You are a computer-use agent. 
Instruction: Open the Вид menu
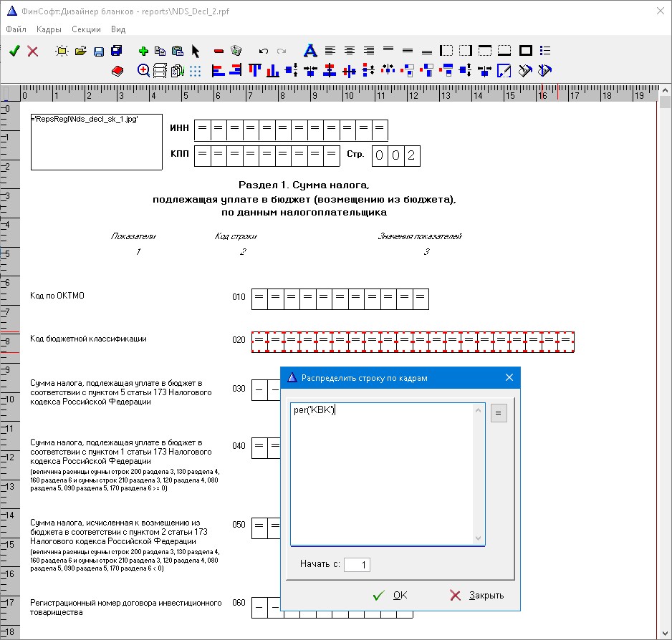pyautogui.click(x=118, y=29)
